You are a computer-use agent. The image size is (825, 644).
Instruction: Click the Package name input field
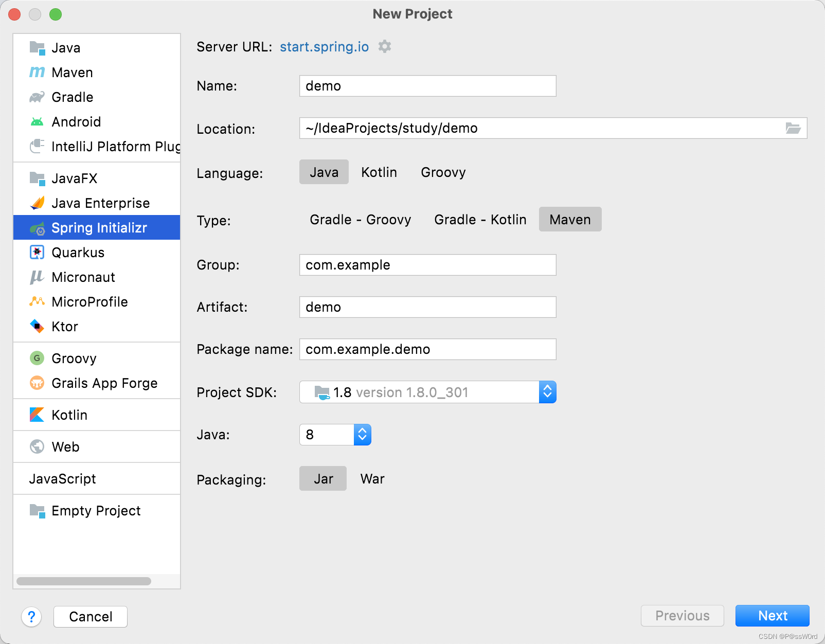coord(428,349)
